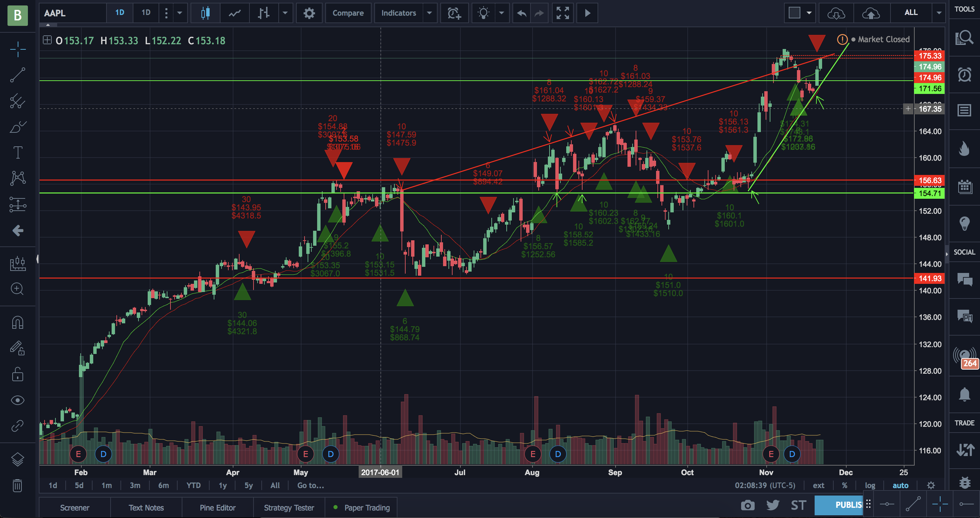Expand the lightbulb ideas dropdown arrow
Screen dimensions: 980x518
click(x=502, y=13)
